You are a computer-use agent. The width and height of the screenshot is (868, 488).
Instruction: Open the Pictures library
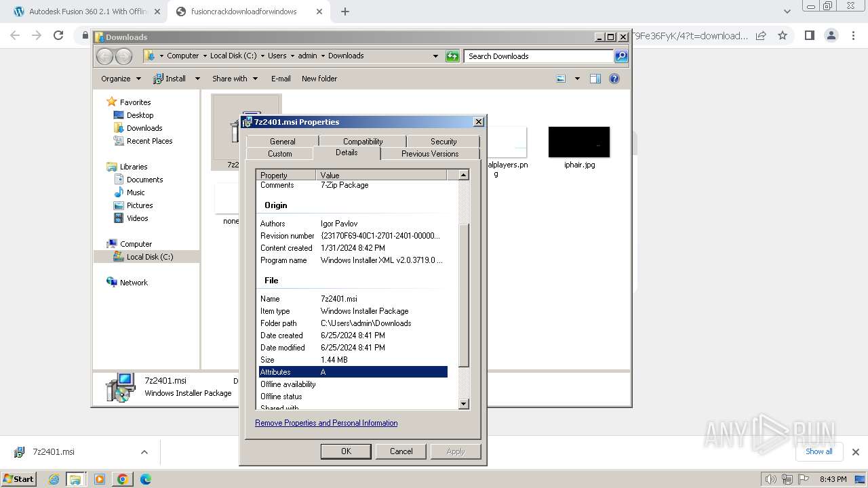[x=140, y=205]
